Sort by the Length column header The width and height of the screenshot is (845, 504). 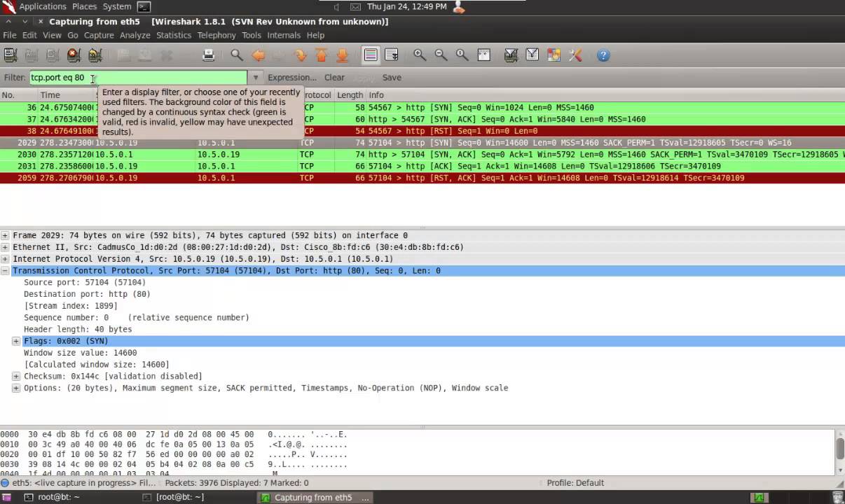point(350,95)
